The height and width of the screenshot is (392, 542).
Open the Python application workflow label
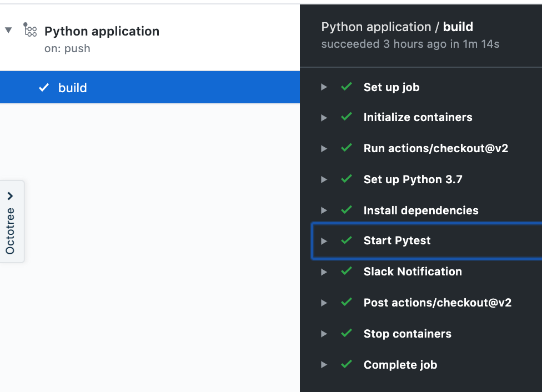tap(102, 31)
